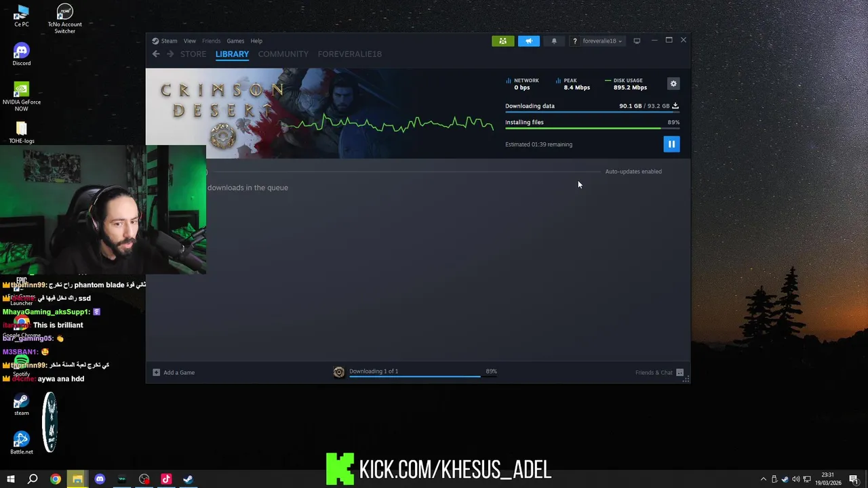The image size is (868, 488).
Task: Click the Add a Game plus icon
Action: pyautogui.click(x=156, y=372)
